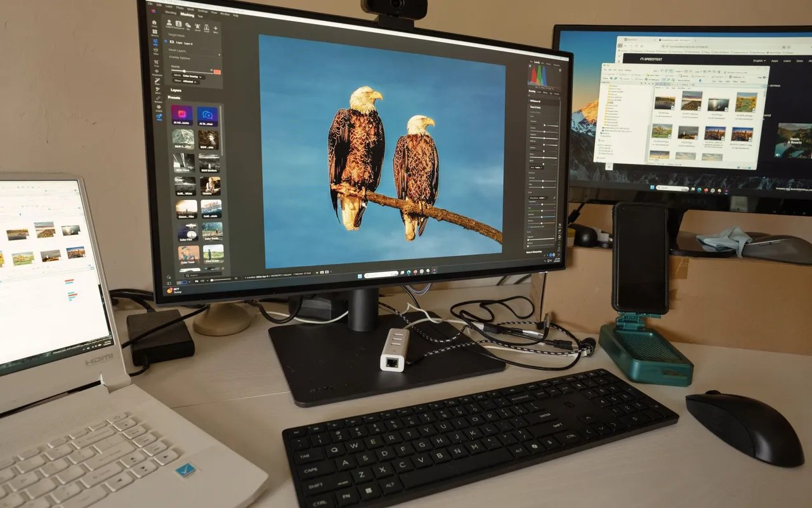Select the Cinema preset thumbnail
Viewport: 812px width, 508px height.
211,186
